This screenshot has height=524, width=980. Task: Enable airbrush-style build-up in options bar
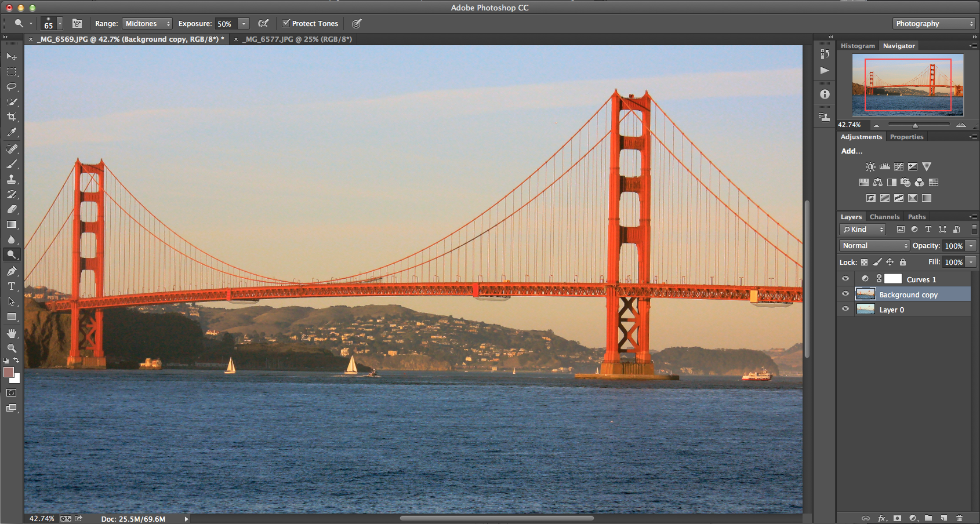click(263, 23)
